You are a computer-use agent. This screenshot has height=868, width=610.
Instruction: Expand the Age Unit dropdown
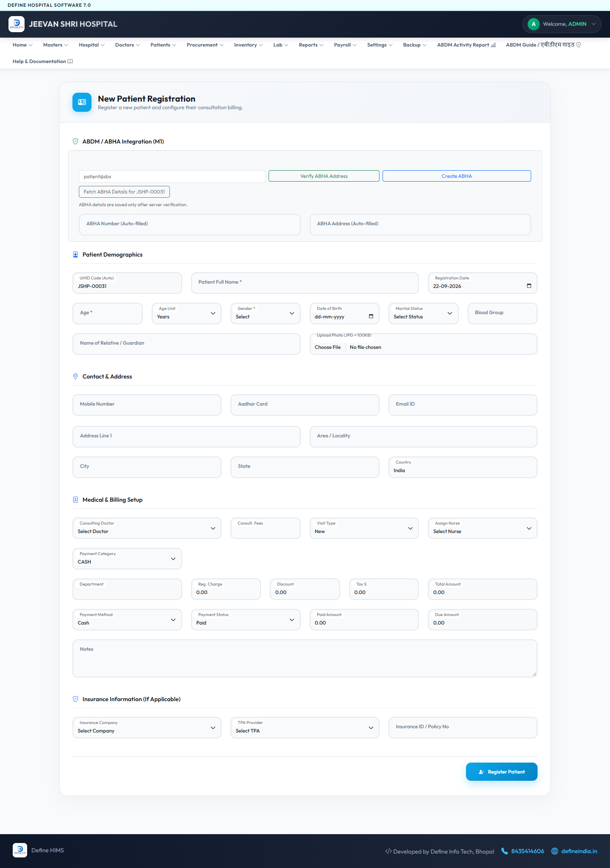click(x=186, y=313)
